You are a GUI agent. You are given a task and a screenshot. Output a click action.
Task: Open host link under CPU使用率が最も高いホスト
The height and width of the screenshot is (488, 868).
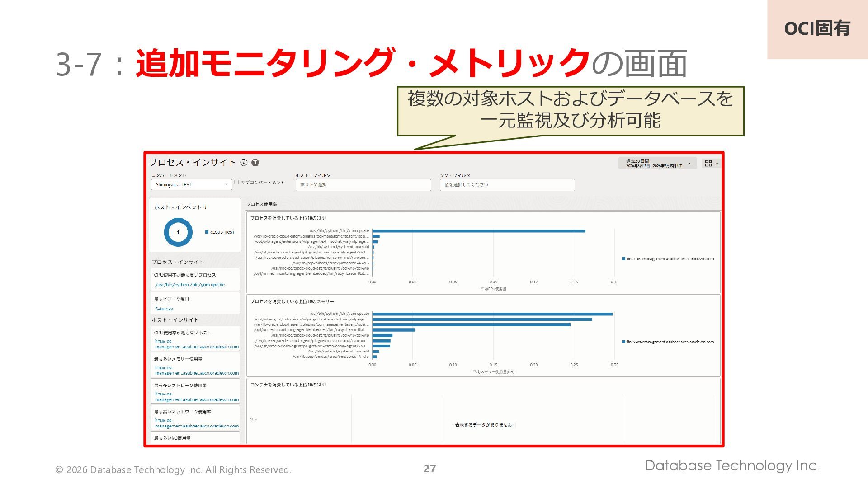(x=197, y=344)
